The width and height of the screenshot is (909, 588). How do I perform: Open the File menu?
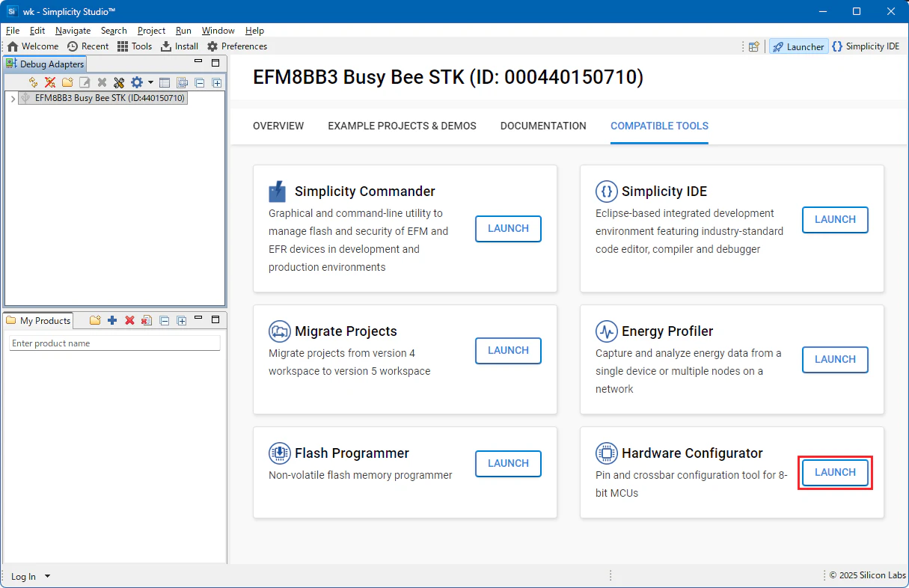coord(13,31)
